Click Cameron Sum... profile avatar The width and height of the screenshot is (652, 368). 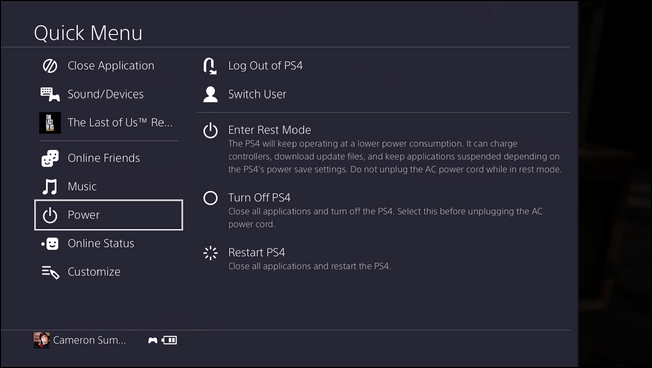42,340
